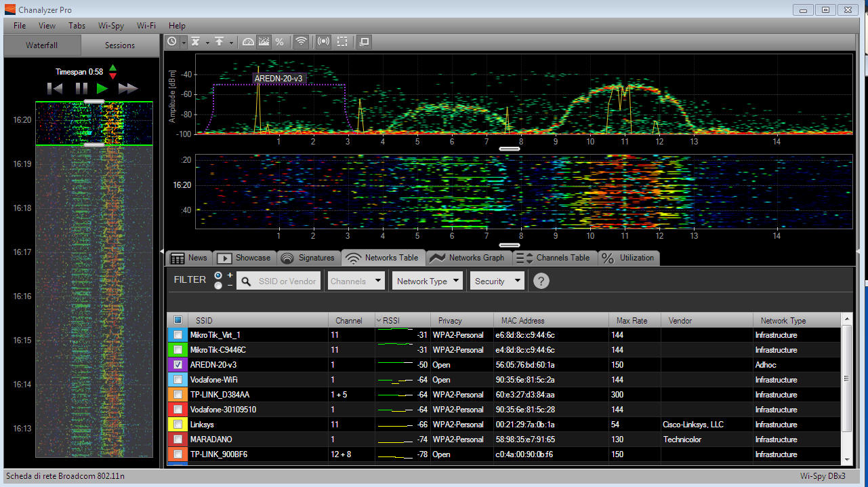Screen dimensions: 868x487
Task: Select the exclude (−) filter radio button
Action: click(x=218, y=286)
